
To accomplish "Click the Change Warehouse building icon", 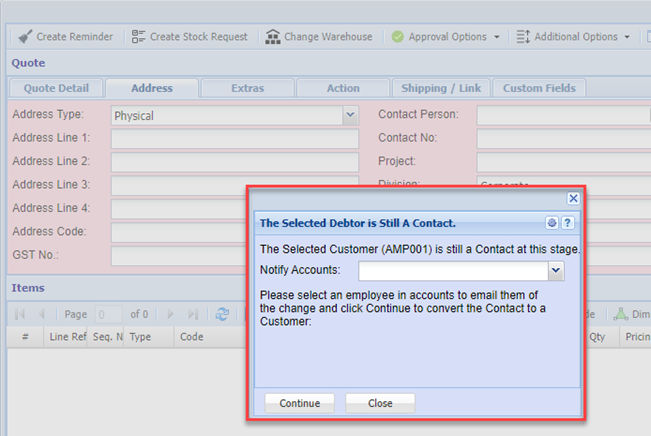I will point(272,37).
